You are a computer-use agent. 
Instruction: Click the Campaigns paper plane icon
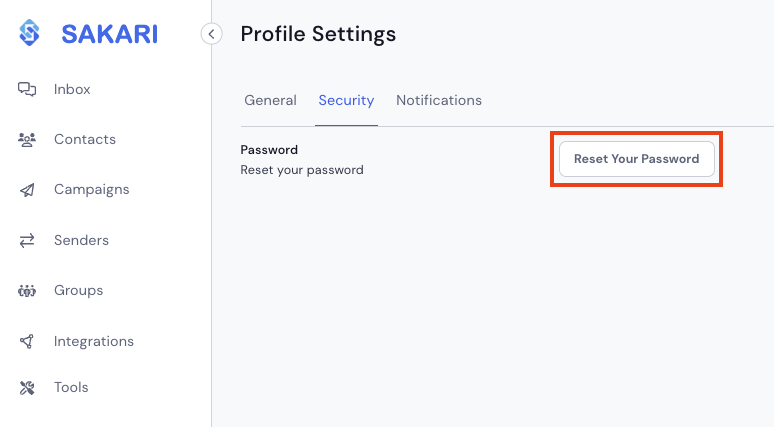click(27, 190)
